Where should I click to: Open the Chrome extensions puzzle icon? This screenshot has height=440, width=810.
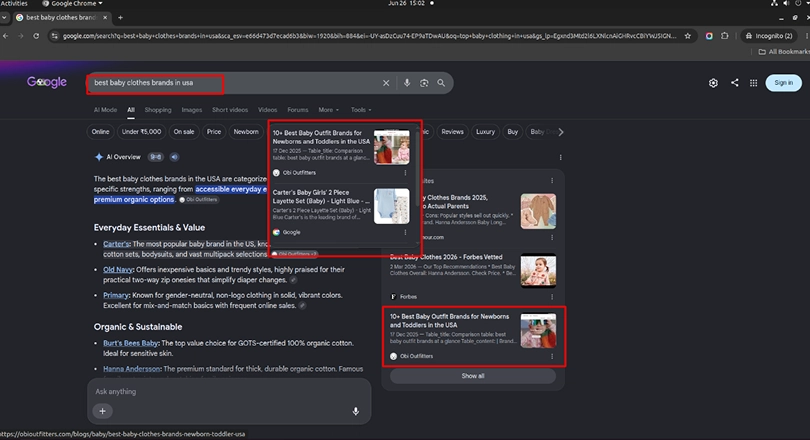click(725, 36)
